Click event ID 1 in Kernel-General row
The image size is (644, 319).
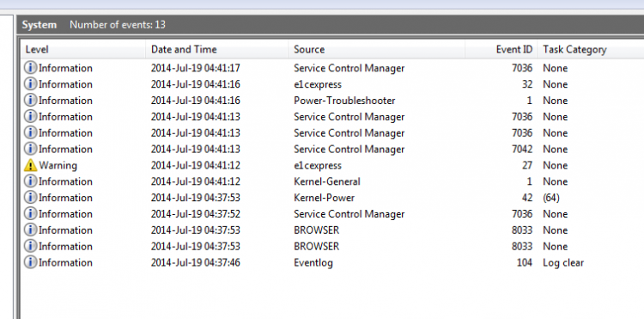point(530,181)
